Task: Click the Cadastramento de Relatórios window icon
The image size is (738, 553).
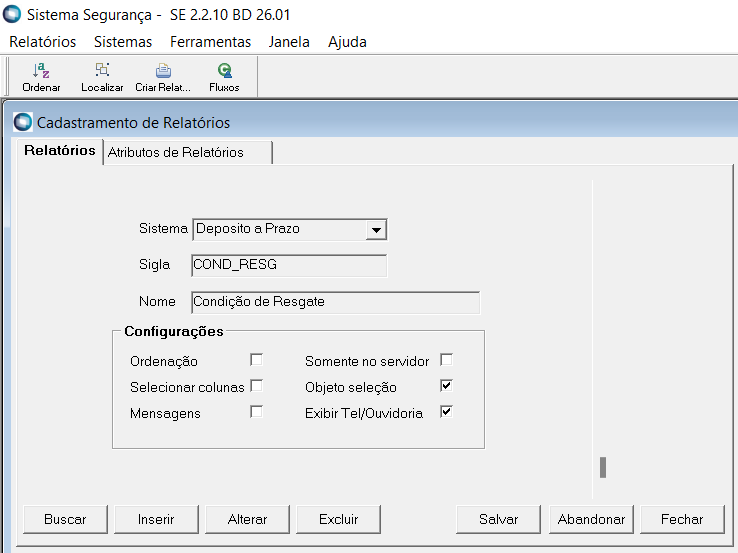Action: pyautogui.click(x=23, y=123)
